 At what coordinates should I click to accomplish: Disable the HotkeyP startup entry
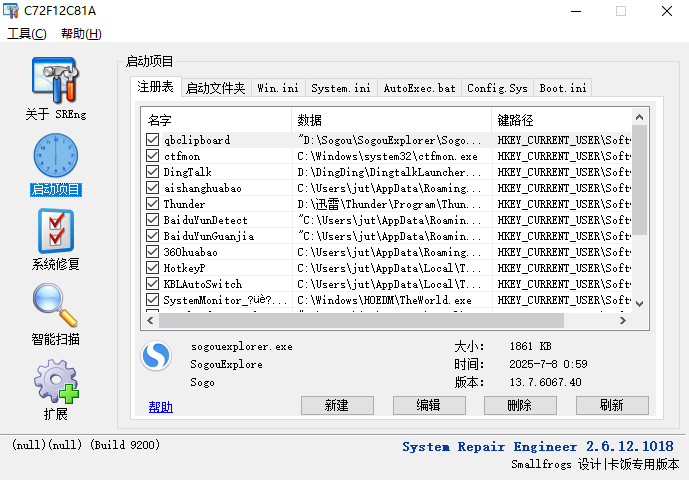(x=152, y=268)
